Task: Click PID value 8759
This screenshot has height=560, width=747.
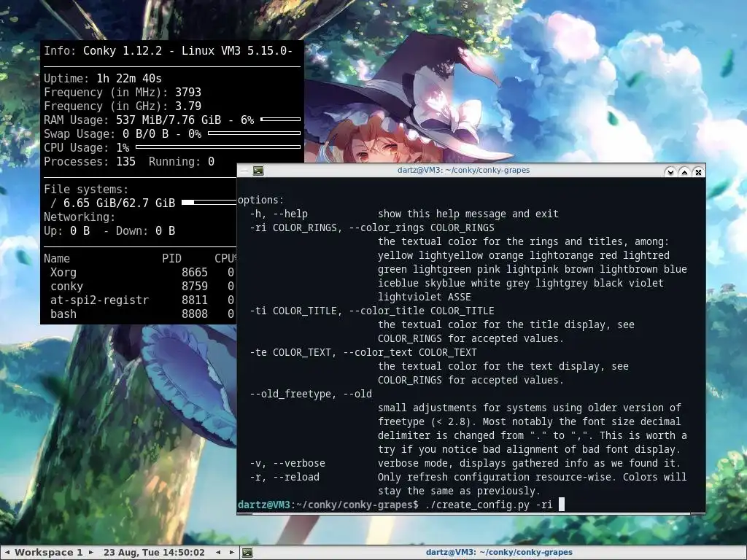Action: [194, 286]
